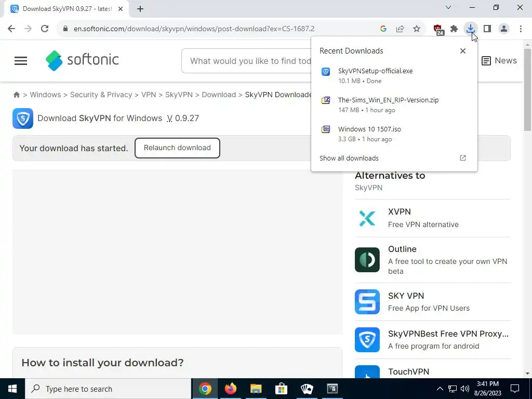Open SkyVPN breadcrumb link
Viewport: 532px width, 399px height.
click(x=179, y=95)
